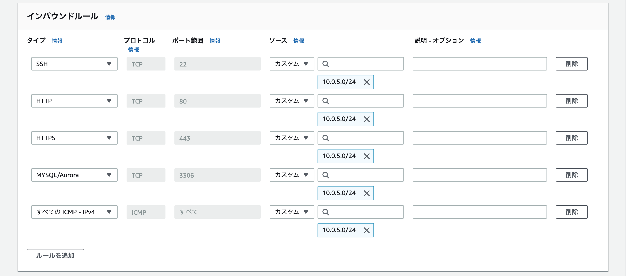Click the search icon in the ICMP source field

[x=326, y=212]
